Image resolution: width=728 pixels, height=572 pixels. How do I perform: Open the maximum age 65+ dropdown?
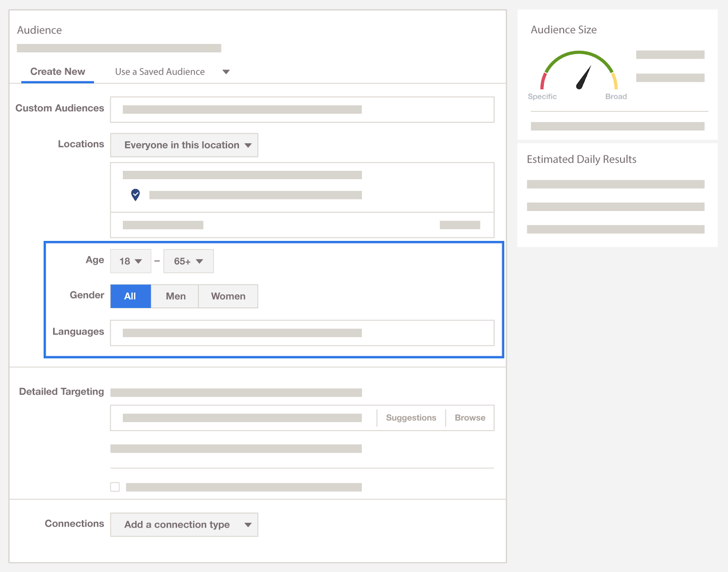(x=188, y=261)
